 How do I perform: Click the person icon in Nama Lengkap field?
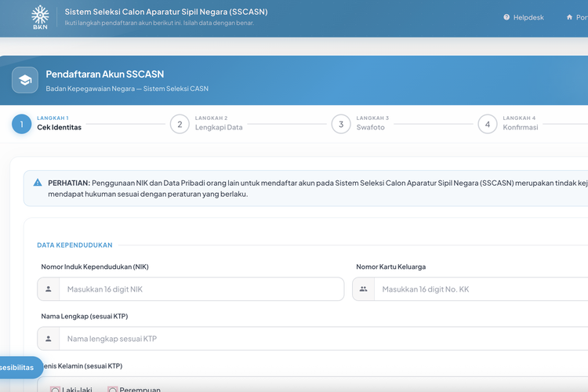[x=49, y=339]
